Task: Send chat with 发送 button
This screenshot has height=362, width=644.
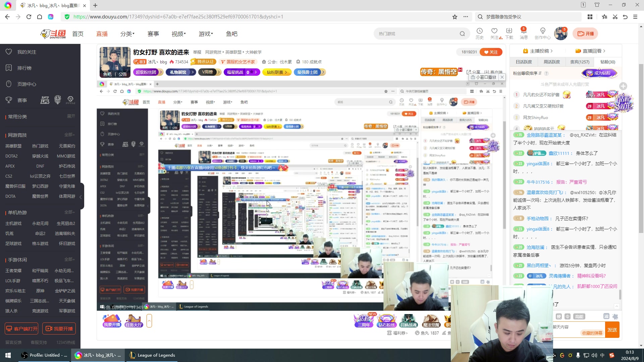Action: tap(612, 330)
